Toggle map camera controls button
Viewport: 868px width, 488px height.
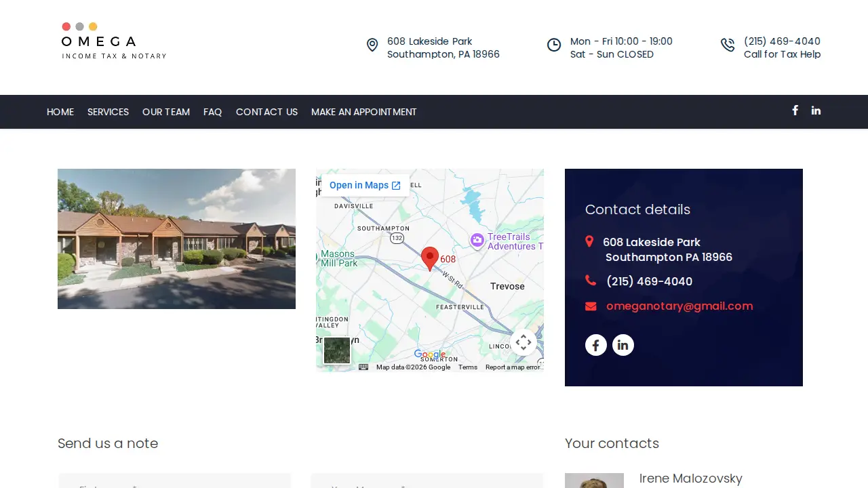click(524, 342)
